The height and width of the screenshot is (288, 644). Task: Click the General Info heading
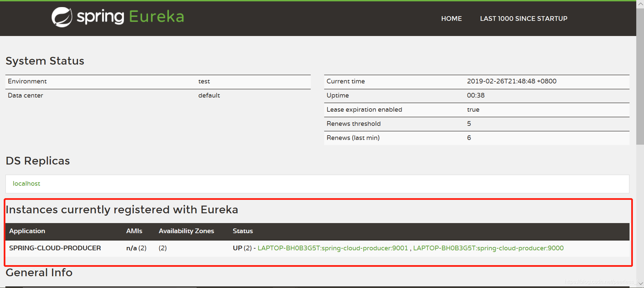39,273
